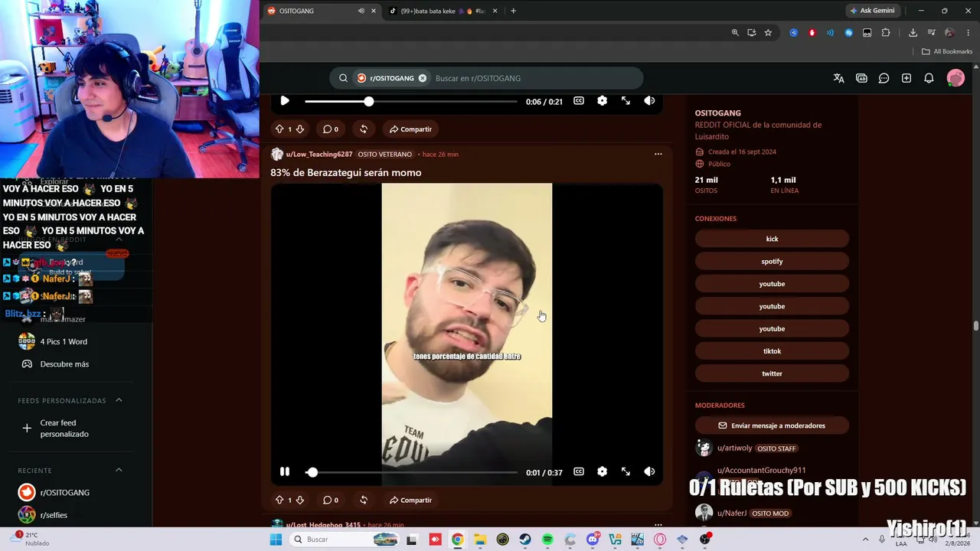The image size is (980, 551).
Task: Open u/artiwoly moderator profile
Action: [x=735, y=448]
